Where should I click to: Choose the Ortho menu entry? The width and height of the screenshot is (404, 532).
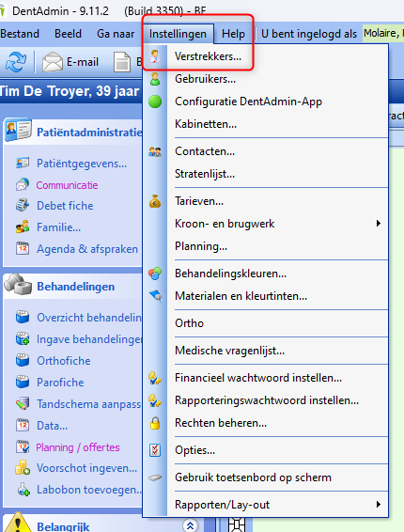(x=265, y=323)
